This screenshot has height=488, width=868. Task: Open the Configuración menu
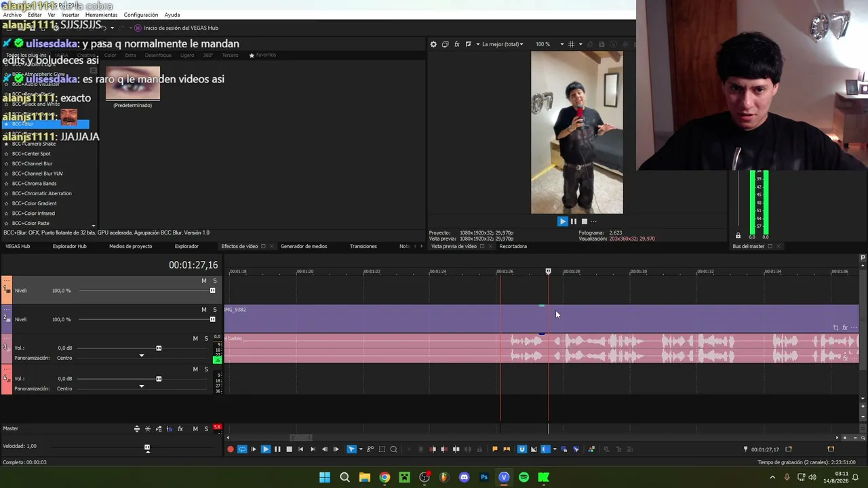pyautogui.click(x=141, y=15)
